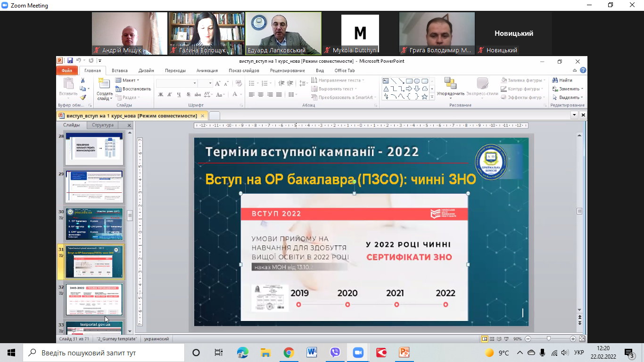Open Viber from the Windows taskbar

(x=335, y=353)
